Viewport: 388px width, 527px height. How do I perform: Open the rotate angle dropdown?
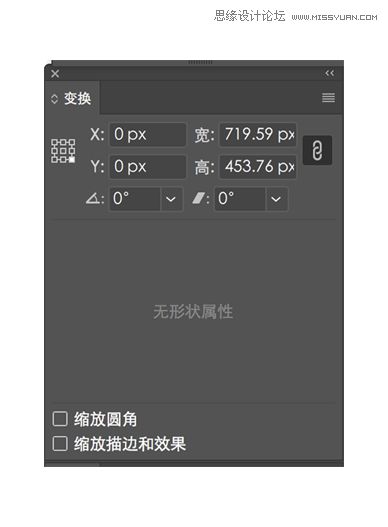tap(171, 199)
